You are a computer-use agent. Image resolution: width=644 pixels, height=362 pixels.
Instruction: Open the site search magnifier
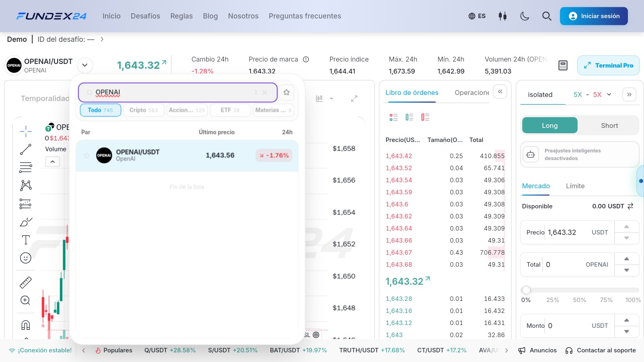547,16
